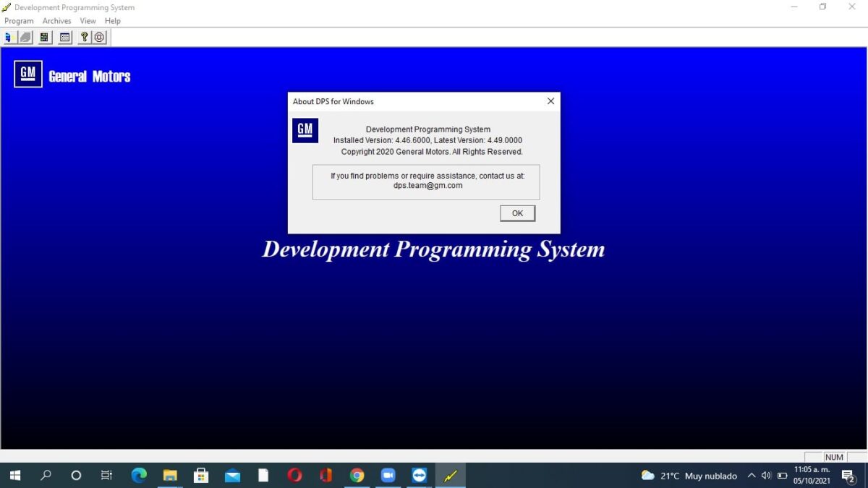Open the Mail app from taskbar
The image size is (868, 488).
pyautogui.click(x=232, y=475)
